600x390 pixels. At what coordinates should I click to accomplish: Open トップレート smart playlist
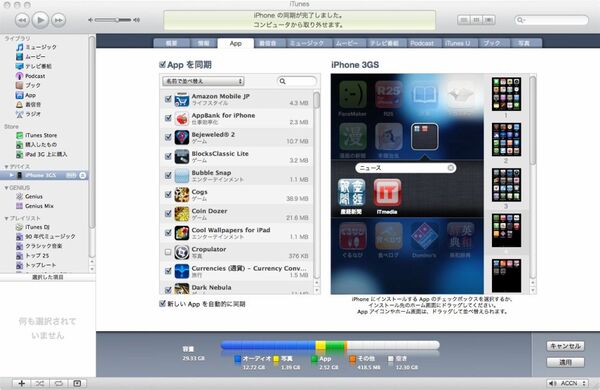coord(36,265)
